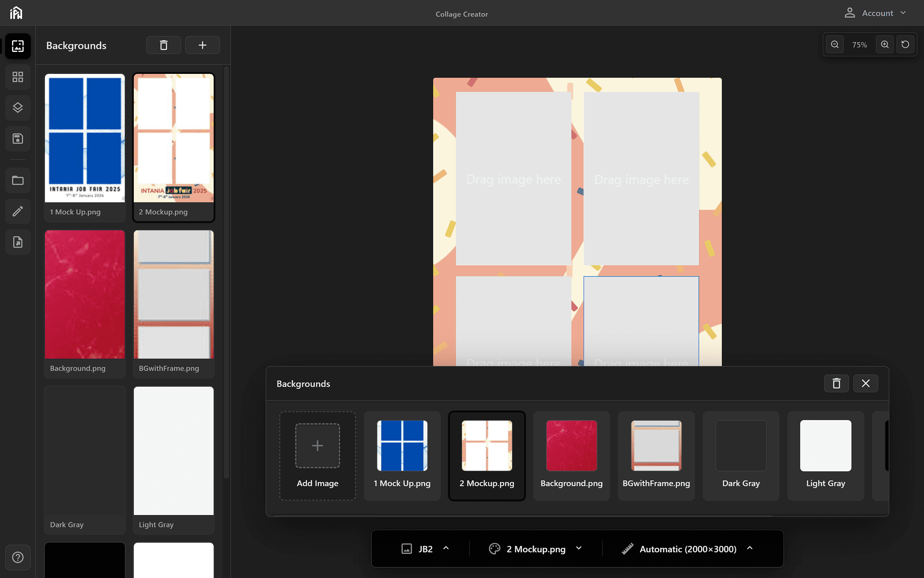Open the Backgrounds sidebar tab icon

point(18,46)
